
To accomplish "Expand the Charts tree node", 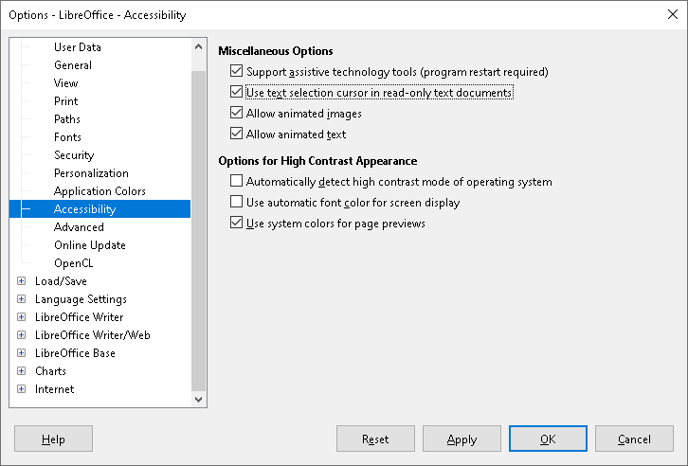I will point(21,371).
